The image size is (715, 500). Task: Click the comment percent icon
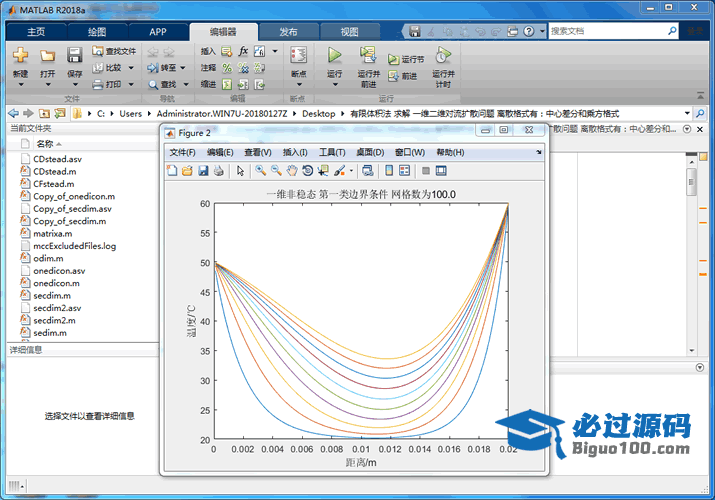227,68
